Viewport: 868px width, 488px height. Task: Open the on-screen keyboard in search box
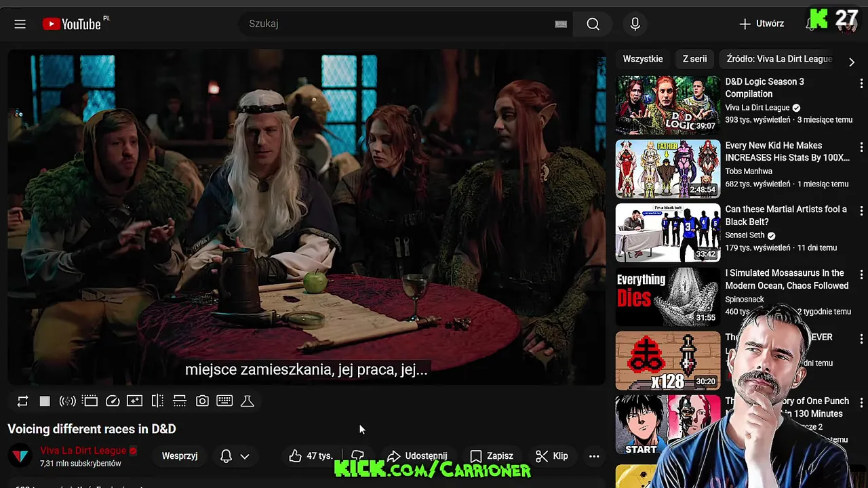click(561, 24)
